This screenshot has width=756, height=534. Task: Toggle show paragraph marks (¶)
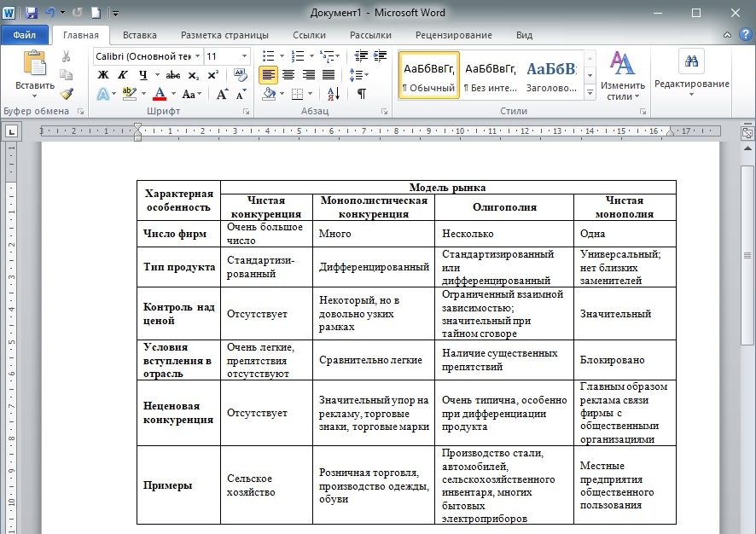[x=362, y=94]
